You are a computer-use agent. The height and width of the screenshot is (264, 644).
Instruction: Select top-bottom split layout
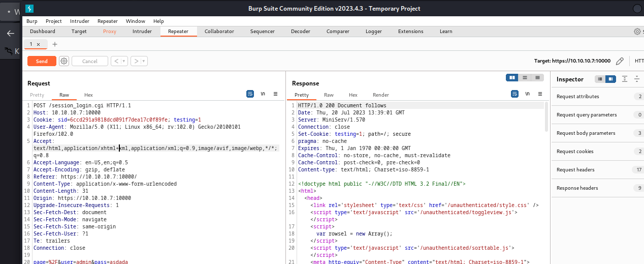click(x=525, y=77)
